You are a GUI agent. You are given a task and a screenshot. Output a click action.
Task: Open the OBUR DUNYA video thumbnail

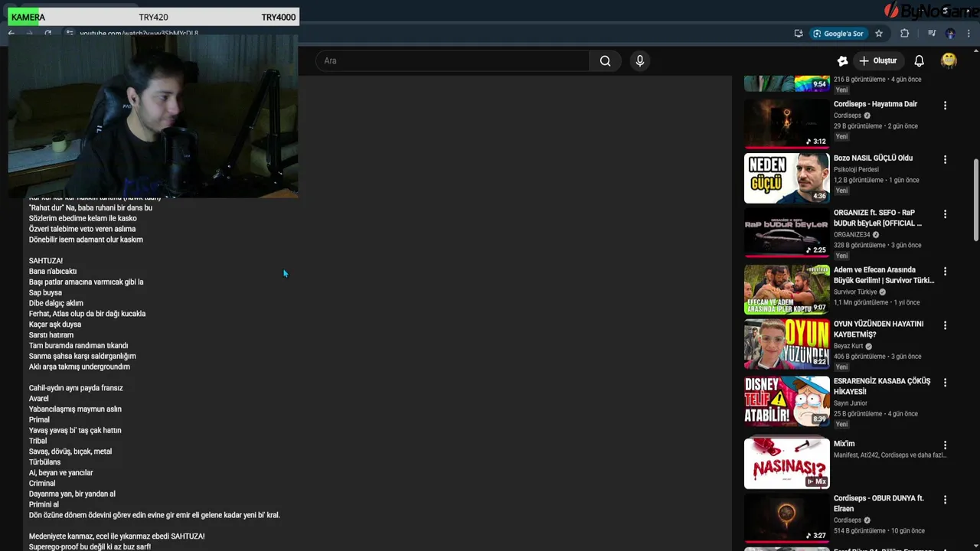[x=786, y=518]
